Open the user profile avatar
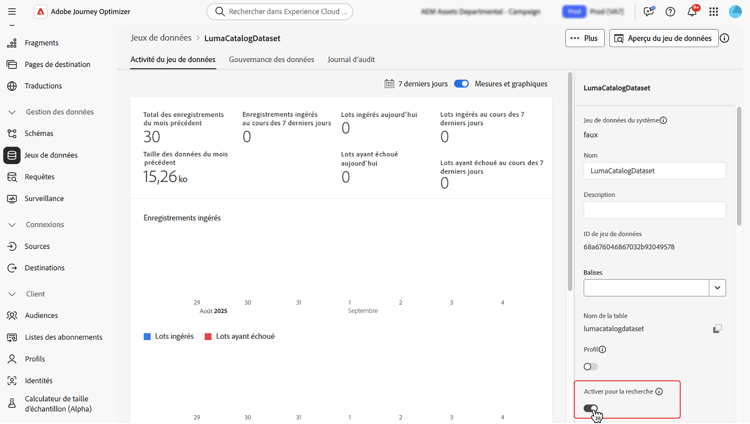The image size is (750, 424). pos(735,11)
